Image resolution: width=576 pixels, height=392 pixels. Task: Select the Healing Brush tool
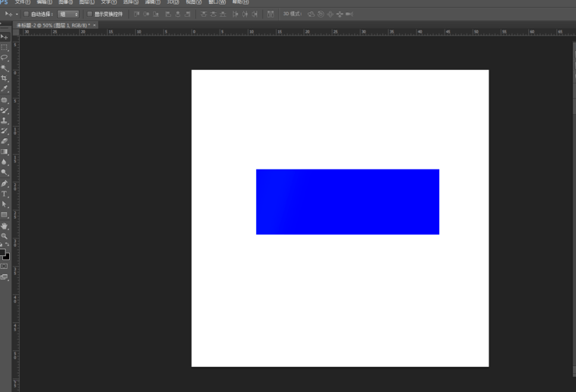click(x=5, y=100)
